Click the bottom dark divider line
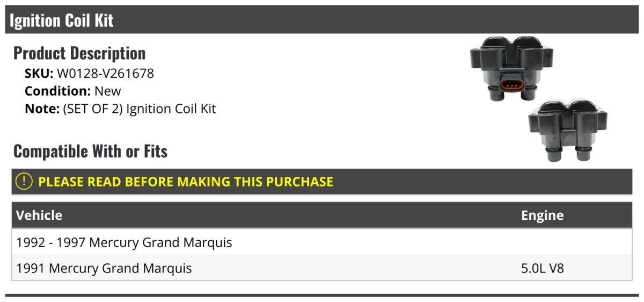The height and width of the screenshot is (302, 644). (321, 295)
